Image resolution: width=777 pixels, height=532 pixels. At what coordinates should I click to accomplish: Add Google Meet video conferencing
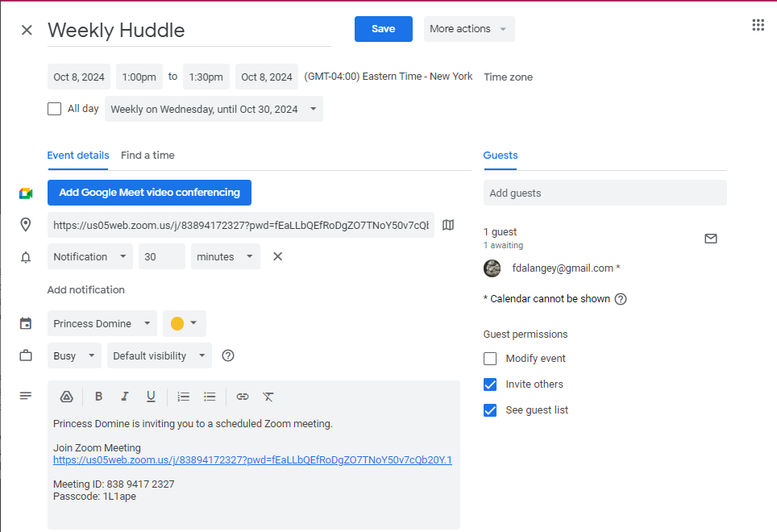(149, 193)
